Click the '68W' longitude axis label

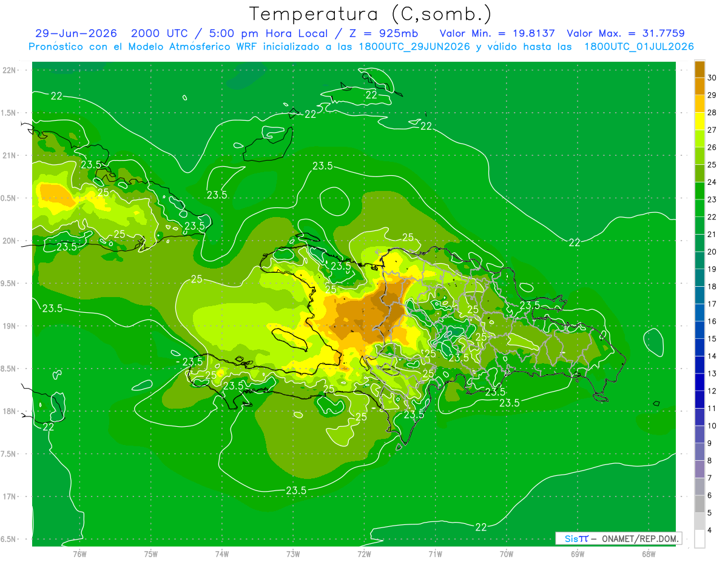click(x=649, y=554)
